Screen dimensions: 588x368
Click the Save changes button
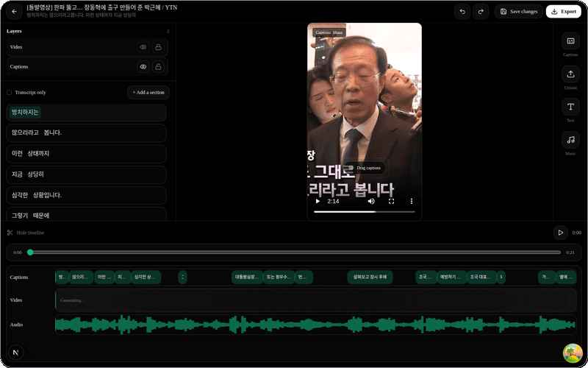pyautogui.click(x=519, y=12)
